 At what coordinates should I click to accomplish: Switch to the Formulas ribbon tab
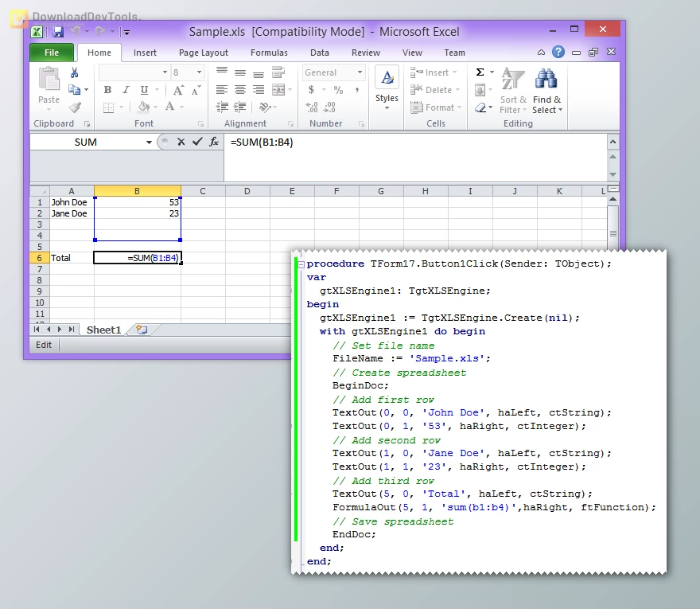point(269,53)
